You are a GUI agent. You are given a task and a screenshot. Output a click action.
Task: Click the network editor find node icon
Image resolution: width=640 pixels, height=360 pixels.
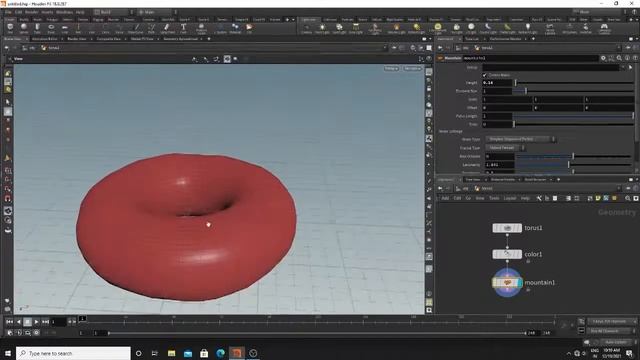pyautogui.click(x=628, y=198)
